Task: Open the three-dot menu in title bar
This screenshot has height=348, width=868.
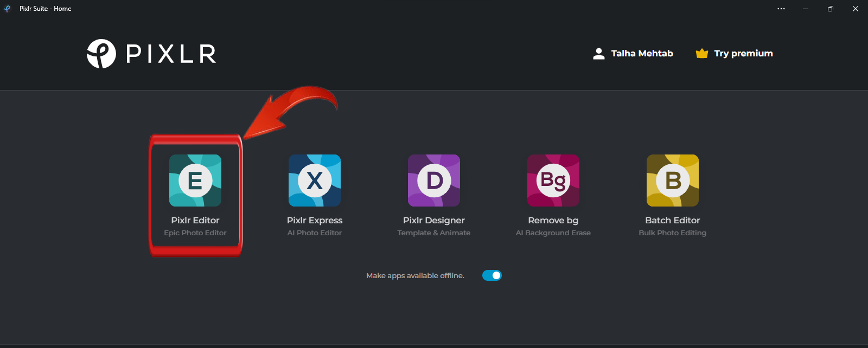Action: (781, 9)
